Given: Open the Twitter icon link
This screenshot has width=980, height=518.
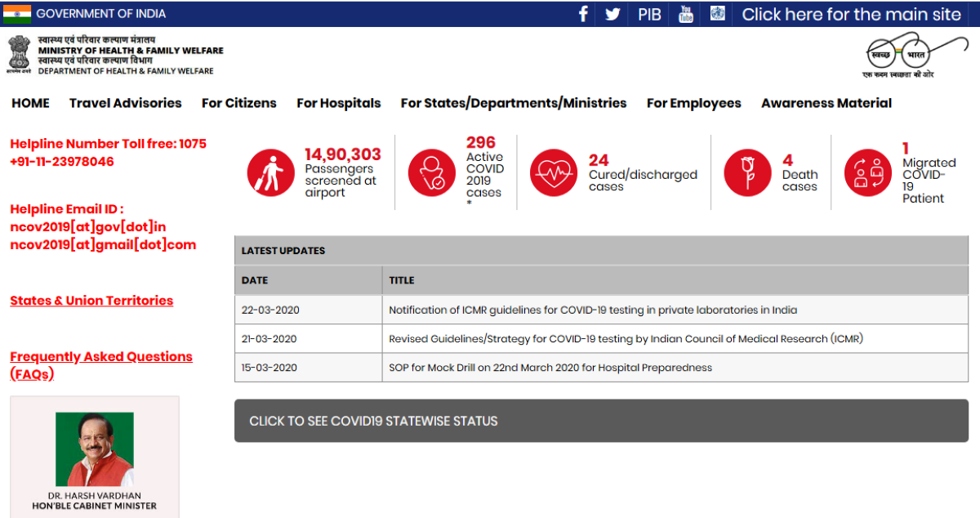Looking at the screenshot, I should [x=612, y=14].
